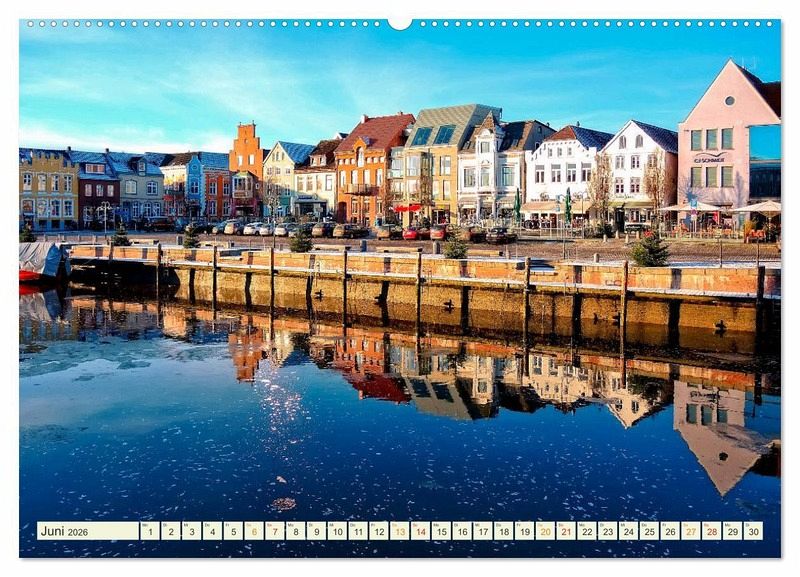Select day 18 in the date row

coord(504,531)
